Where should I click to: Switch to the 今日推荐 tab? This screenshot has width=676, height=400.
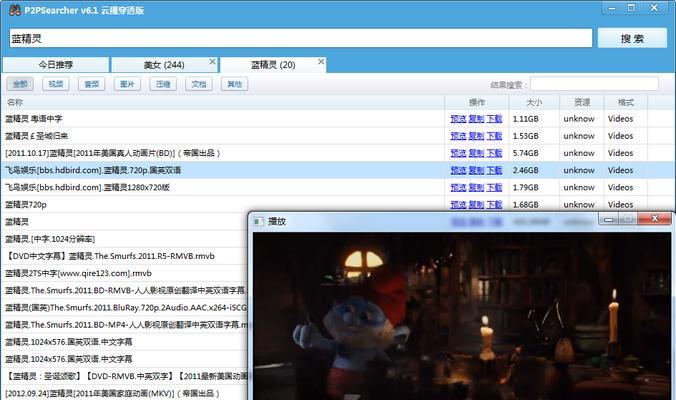pyautogui.click(x=56, y=65)
